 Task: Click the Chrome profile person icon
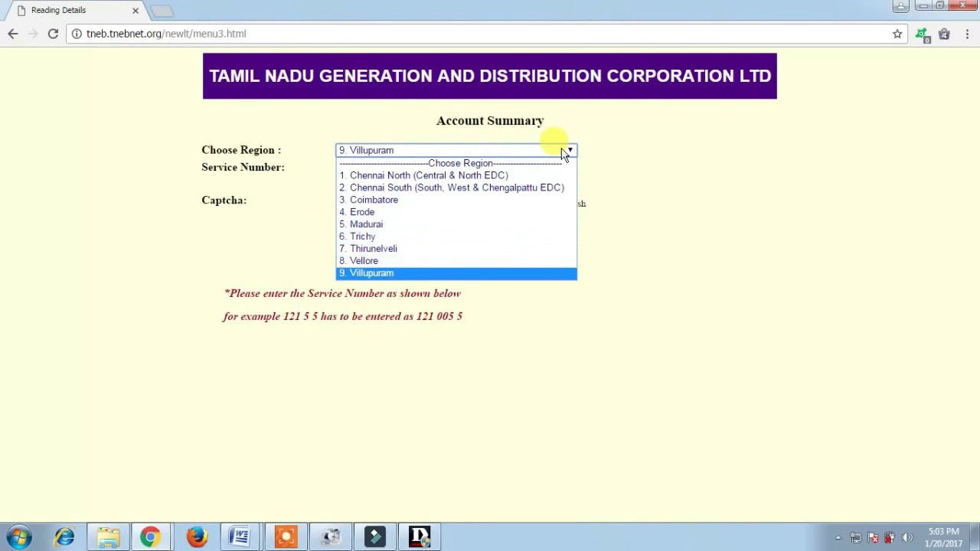(x=900, y=6)
